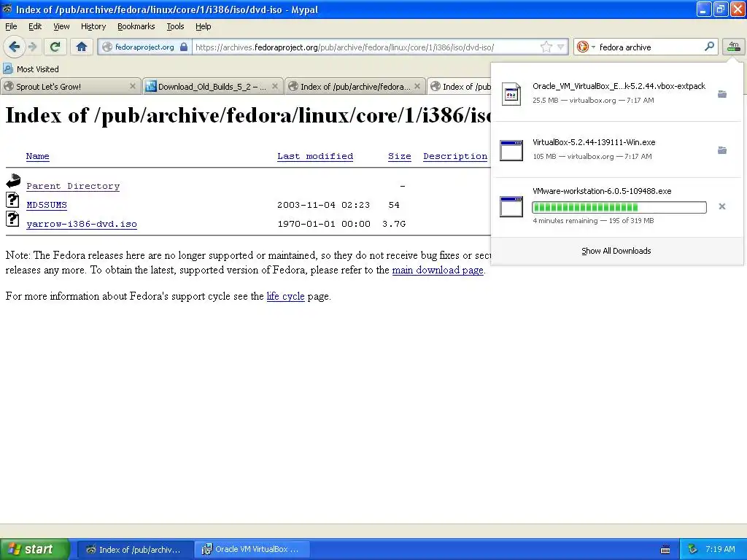Screen dimensions: 747x560
Task: Click the Most Visited bookmarks folder
Action: [31, 69]
